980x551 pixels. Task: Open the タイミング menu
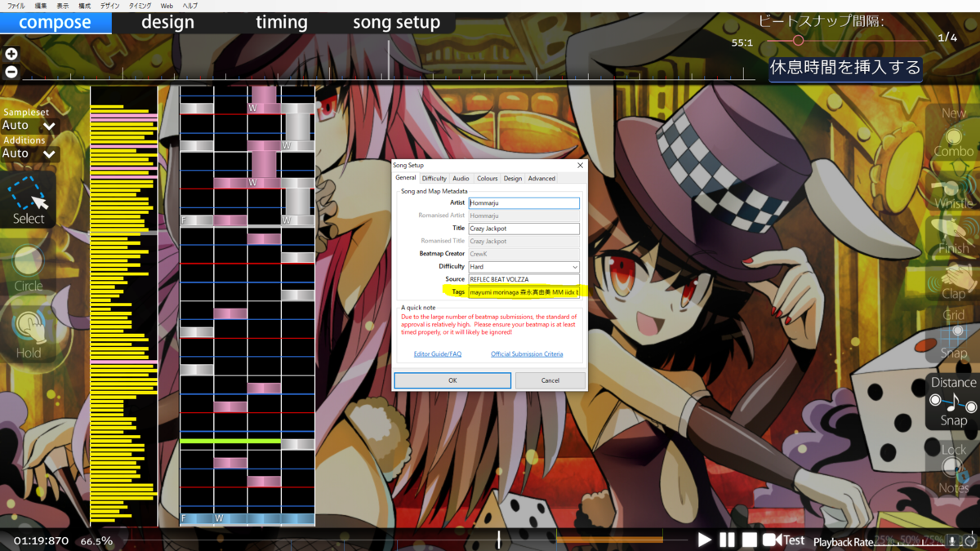tap(140, 6)
